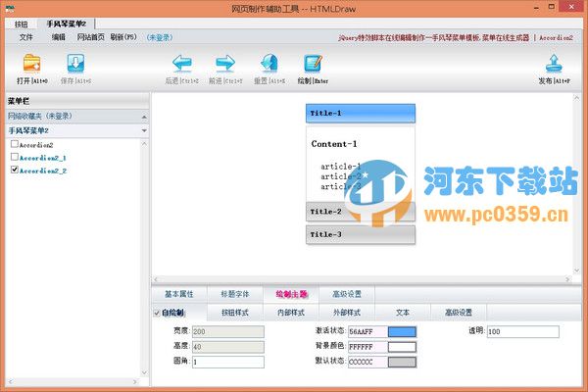Open the upper 高级设置 tab
Screen dimensions: 588x392
pyautogui.click(x=347, y=294)
